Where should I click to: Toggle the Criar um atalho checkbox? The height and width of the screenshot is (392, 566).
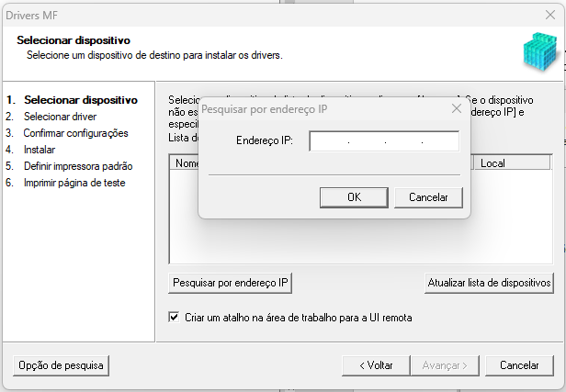pos(175,318)
